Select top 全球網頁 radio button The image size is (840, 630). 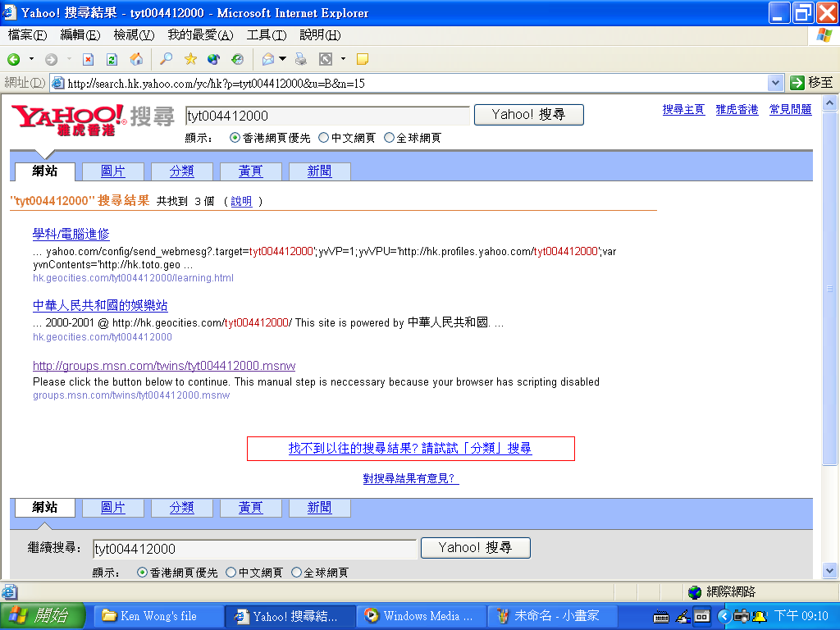point(390,138)
